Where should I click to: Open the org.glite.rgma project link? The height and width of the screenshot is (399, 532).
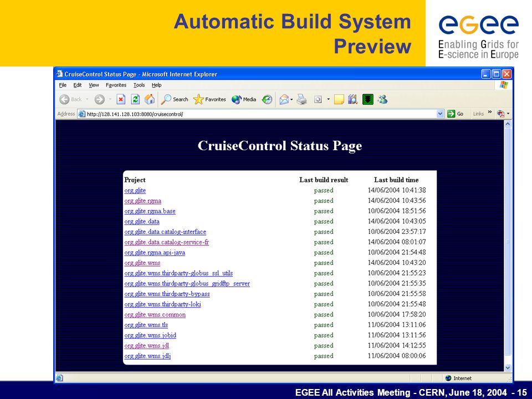(143, 201)
